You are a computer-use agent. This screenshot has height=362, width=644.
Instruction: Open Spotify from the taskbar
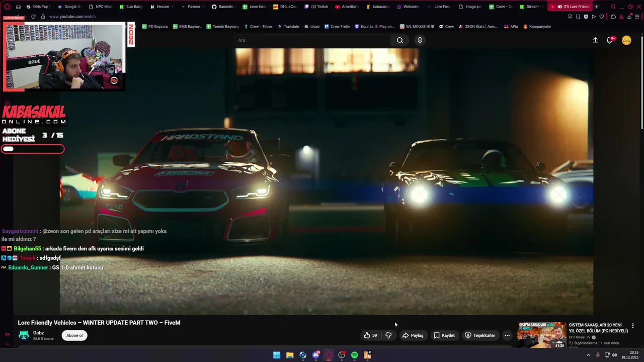354,355
